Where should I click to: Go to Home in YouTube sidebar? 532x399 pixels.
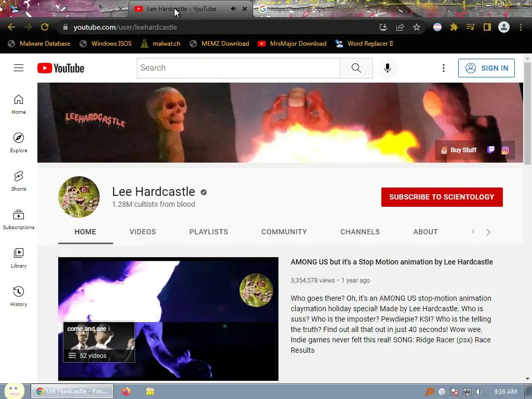pyautogui.click(x=19, y=104)
